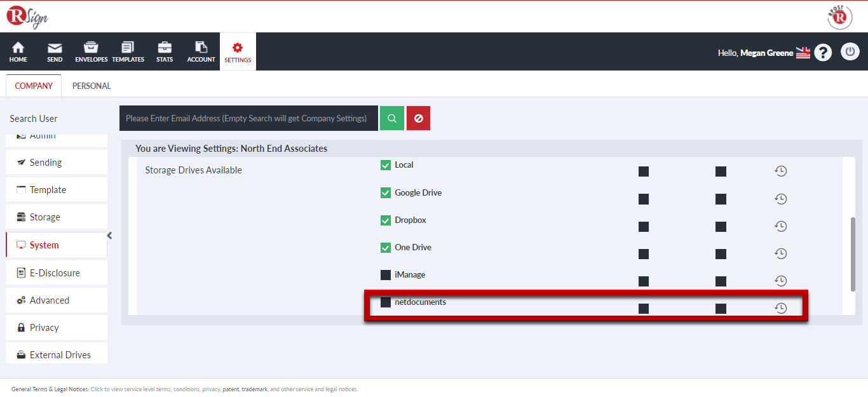
Task: Click the red clear search button
Action: click(x=418, y=118)
